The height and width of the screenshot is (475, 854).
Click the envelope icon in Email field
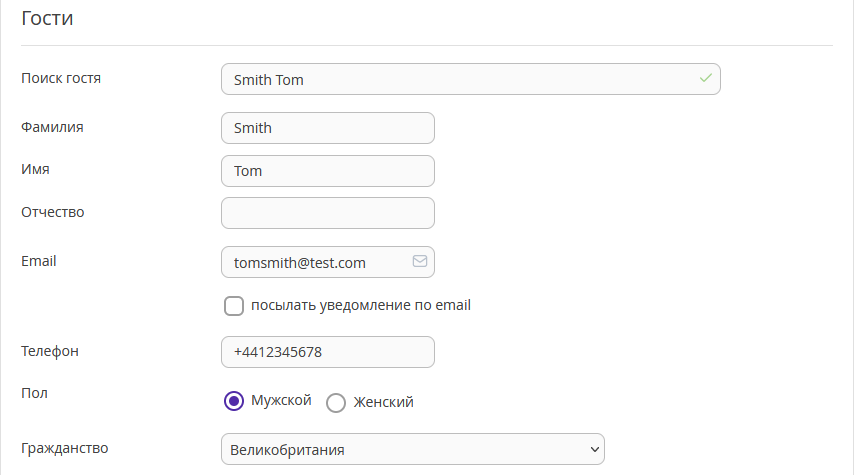coord(420,261)
